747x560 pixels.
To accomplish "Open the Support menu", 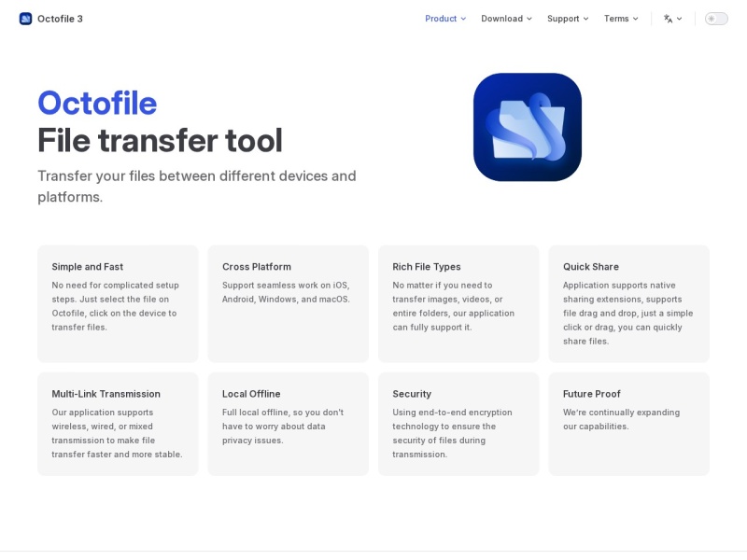I will point(568,19).
